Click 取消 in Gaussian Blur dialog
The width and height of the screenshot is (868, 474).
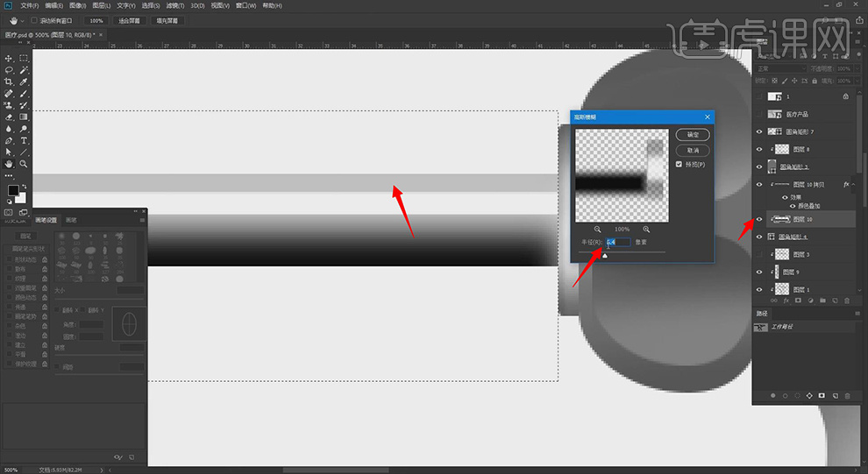693,151
